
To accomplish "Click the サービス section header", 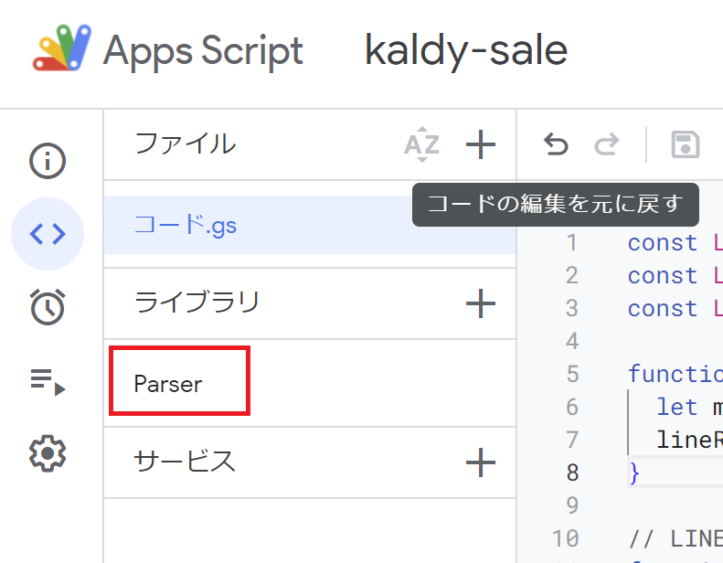I will pos(184,461).
